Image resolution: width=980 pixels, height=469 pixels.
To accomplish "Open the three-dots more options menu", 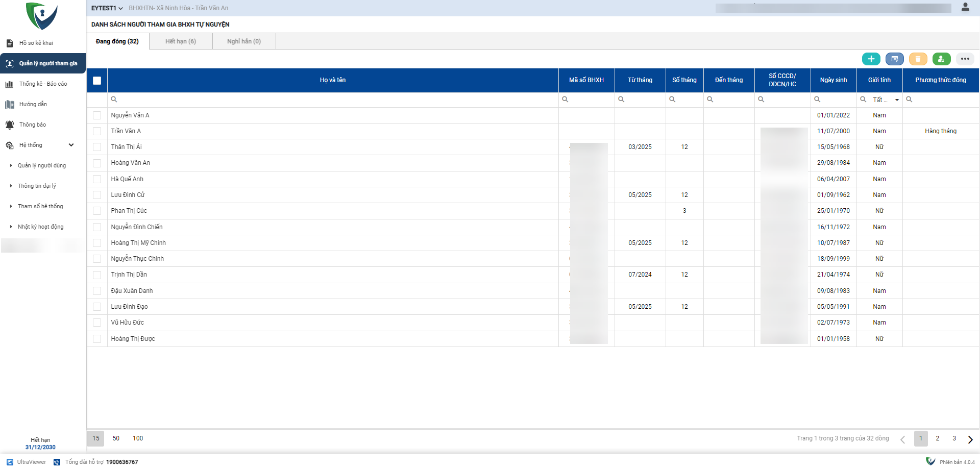I will [965, 59].
